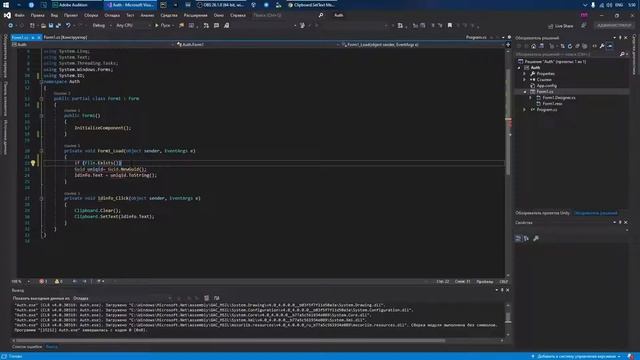Viewport: 640px width, 360px height.
Task: Click the Solution Explorer home icon
Action: [x=533, y=46]
